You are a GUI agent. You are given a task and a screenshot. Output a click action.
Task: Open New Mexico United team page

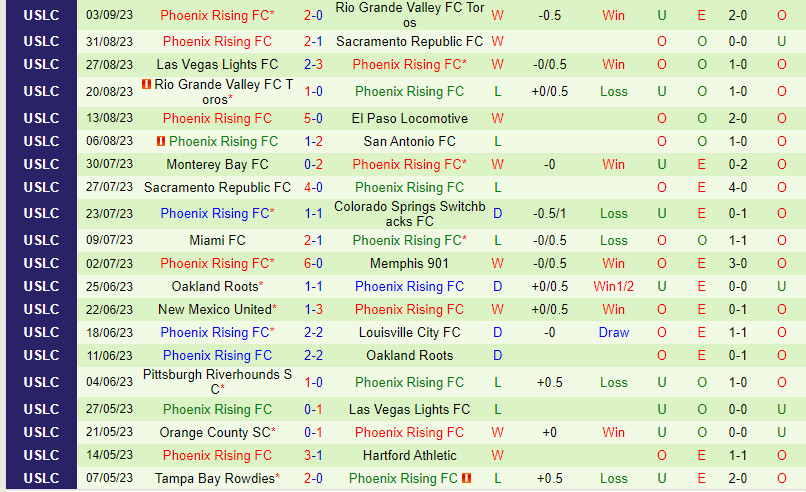click(215, 309)
